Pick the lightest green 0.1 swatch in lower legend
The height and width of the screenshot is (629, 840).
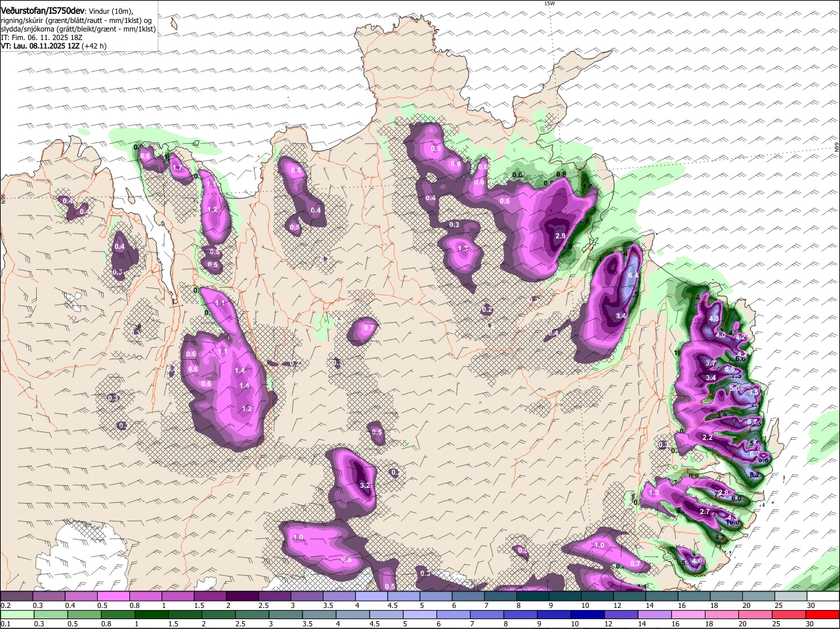click(x=17, y=615)
